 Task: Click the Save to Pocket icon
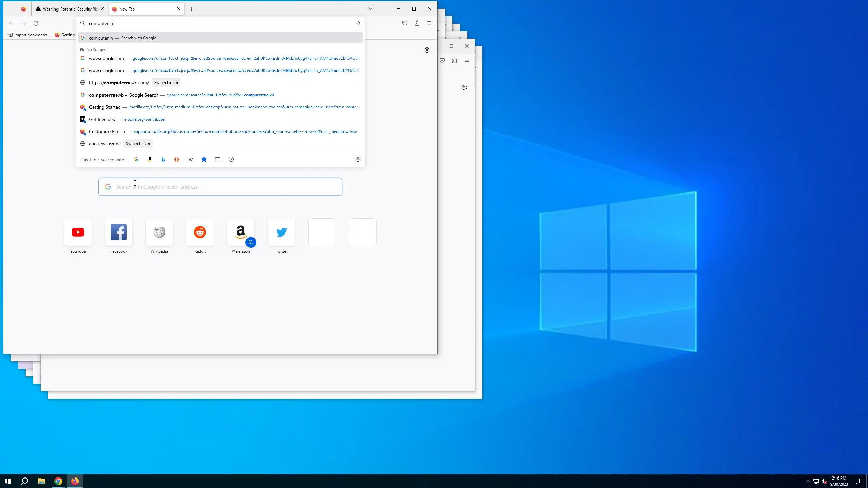405,23
